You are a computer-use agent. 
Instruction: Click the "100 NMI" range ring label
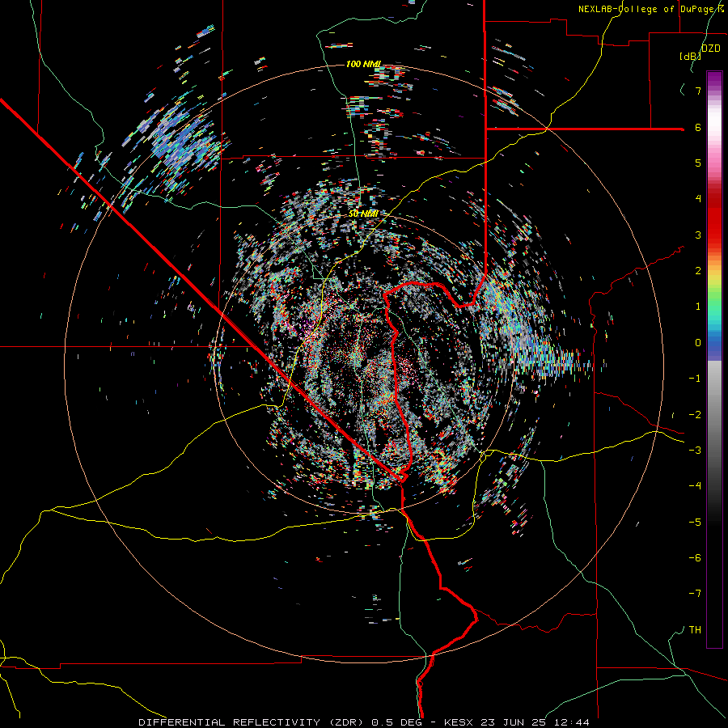click(363, 64)
